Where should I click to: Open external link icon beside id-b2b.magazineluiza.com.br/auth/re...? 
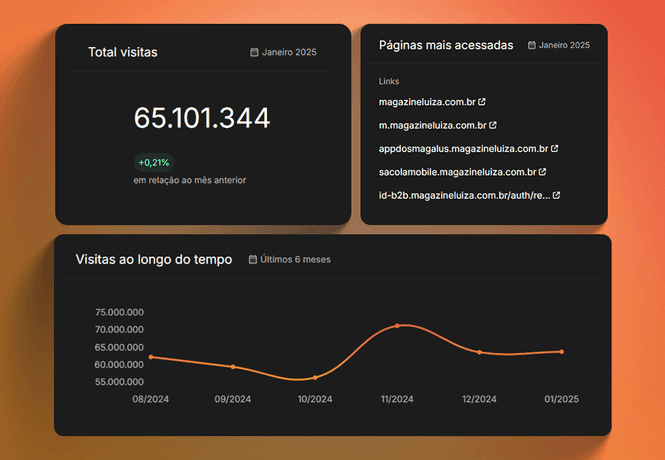point(556,195)
